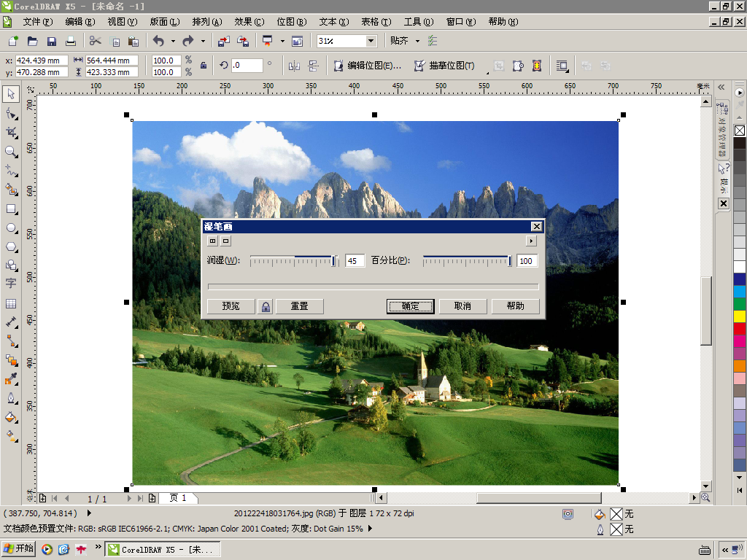Expand the Redo history dropdown arrow
Image resolution: width=747 pixels, height=560 pixels.
(203, 41)
